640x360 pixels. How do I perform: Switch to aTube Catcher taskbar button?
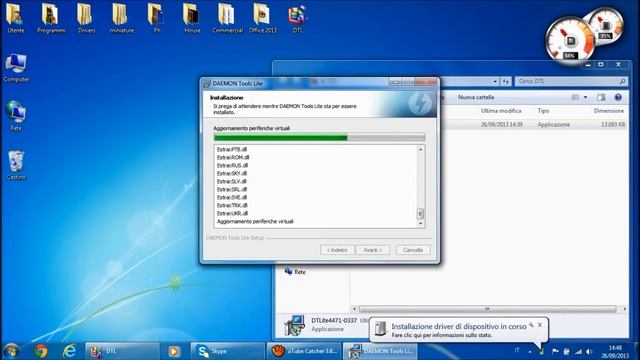tap(304, 351)
